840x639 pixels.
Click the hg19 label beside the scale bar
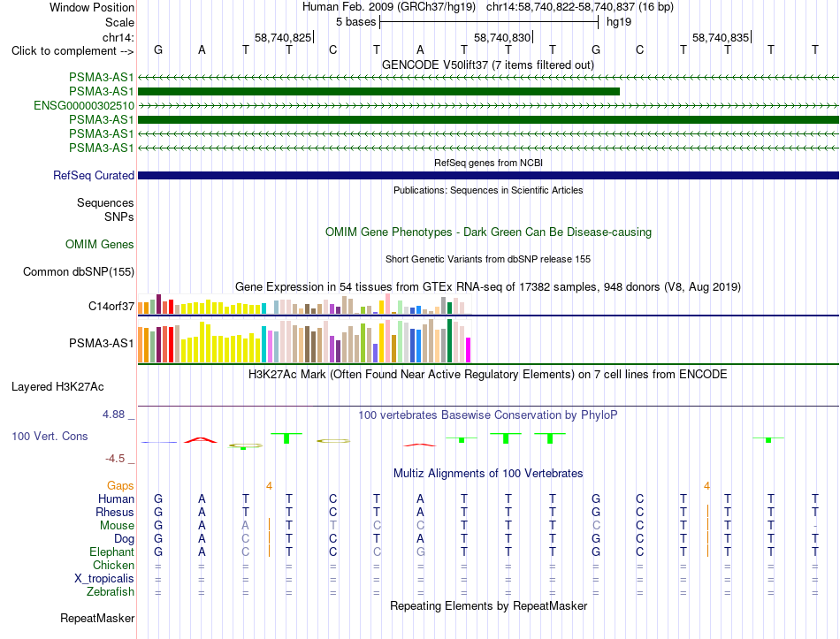619,22
